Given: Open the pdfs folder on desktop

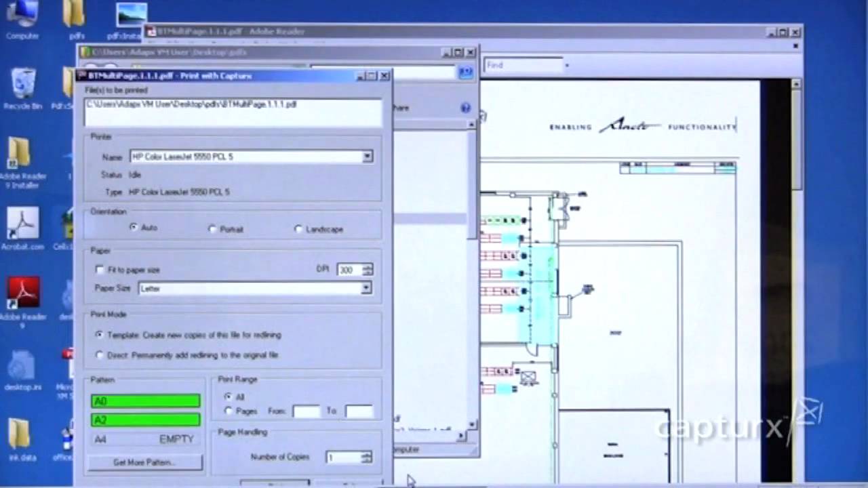Looking at the screenshot, I should point(76,18).
